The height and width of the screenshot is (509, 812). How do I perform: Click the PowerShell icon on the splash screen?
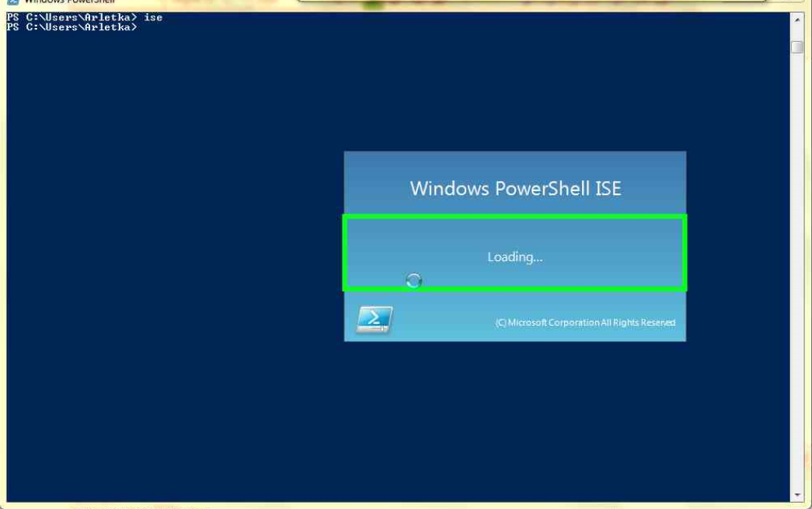click(x=375, y=319)
